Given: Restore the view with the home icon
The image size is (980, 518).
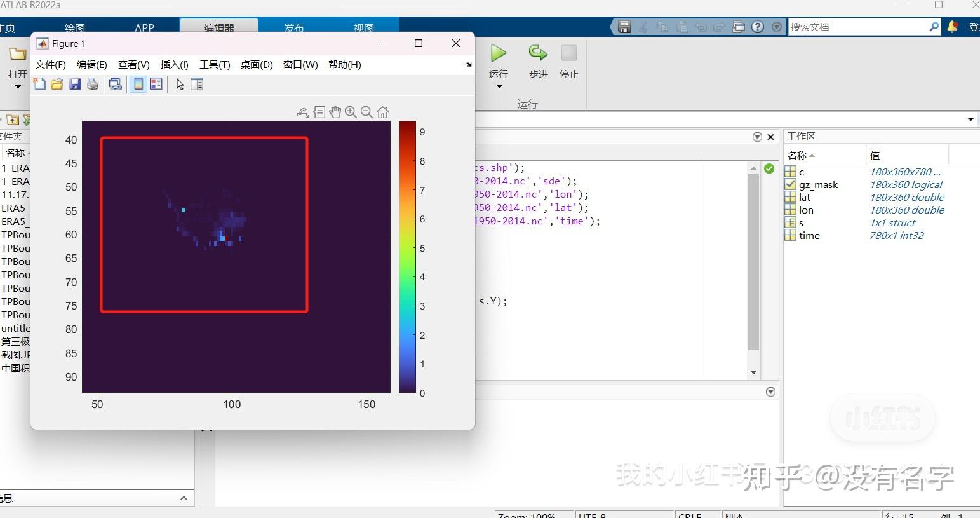Looking at the screenshot, I should click(382, 112).
